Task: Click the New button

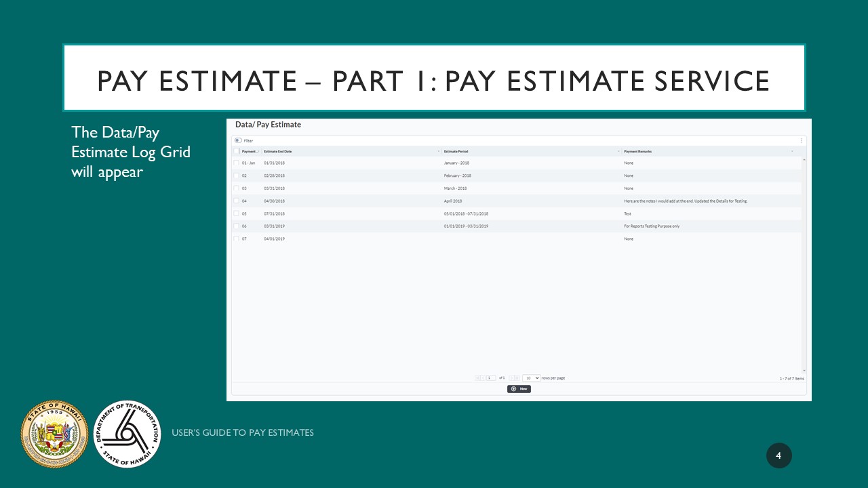Action: tap(519, 389)
